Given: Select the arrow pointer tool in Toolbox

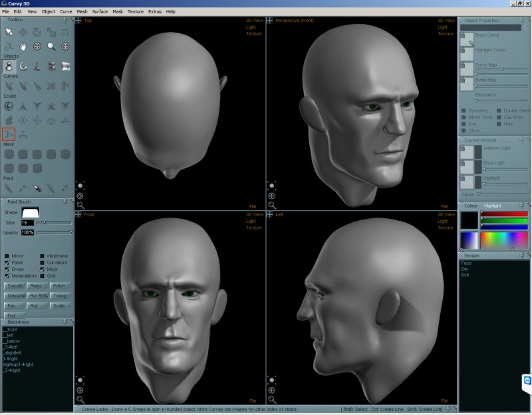Looking at the screenshot, I should [9, 31].
